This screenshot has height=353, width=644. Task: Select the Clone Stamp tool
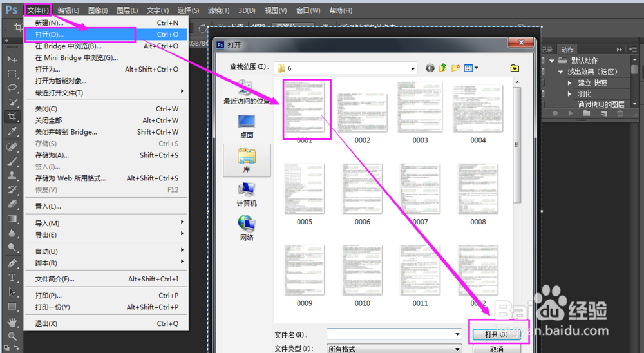(12, 175)
